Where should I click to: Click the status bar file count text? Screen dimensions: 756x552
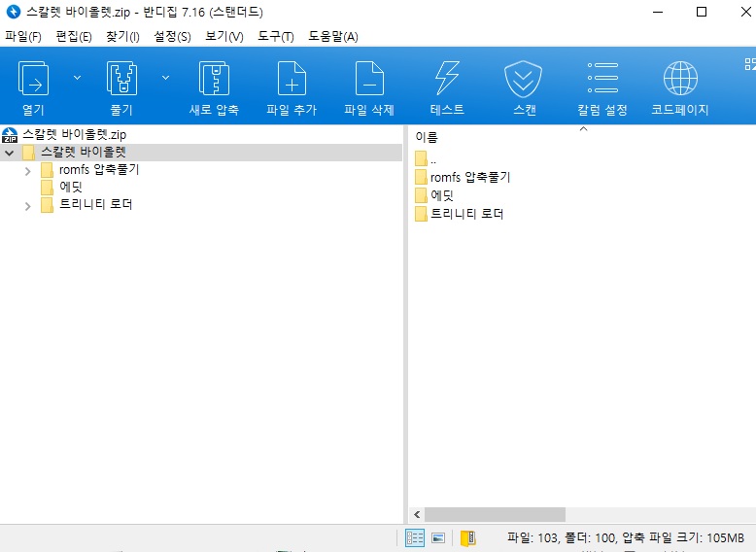coord(626,538)
